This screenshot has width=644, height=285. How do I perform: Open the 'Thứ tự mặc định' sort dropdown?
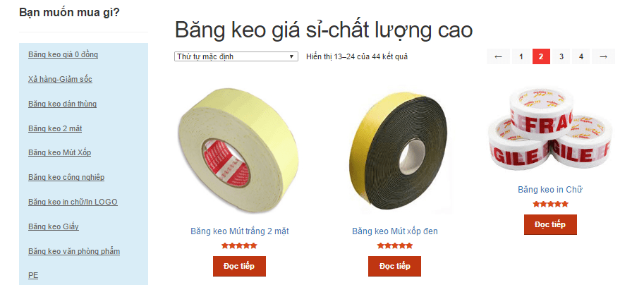pos(236,56)
